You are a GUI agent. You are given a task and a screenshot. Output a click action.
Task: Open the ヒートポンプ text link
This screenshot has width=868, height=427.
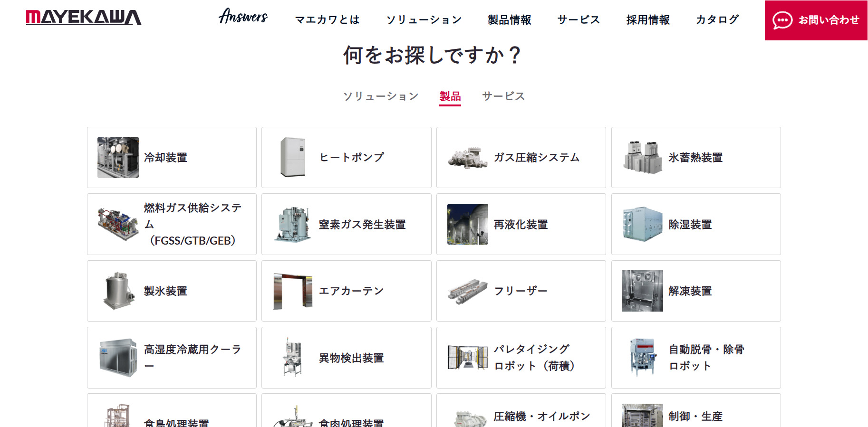(x=351, y=158)
